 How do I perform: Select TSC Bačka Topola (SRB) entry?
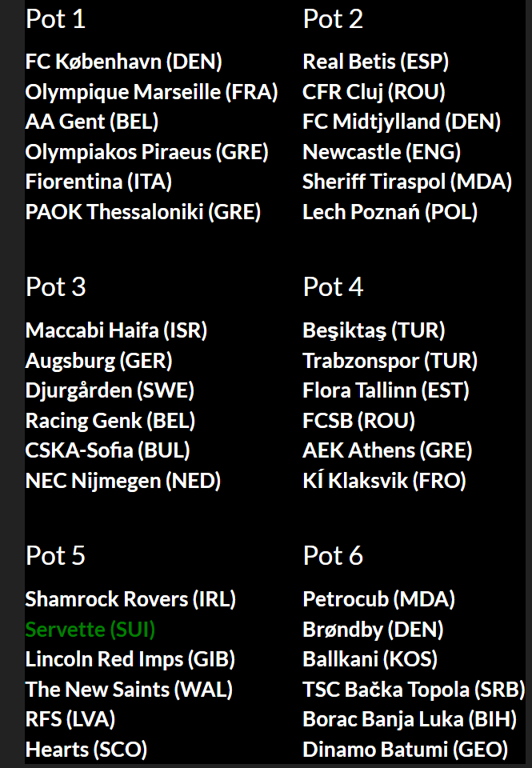coord(414,690)
